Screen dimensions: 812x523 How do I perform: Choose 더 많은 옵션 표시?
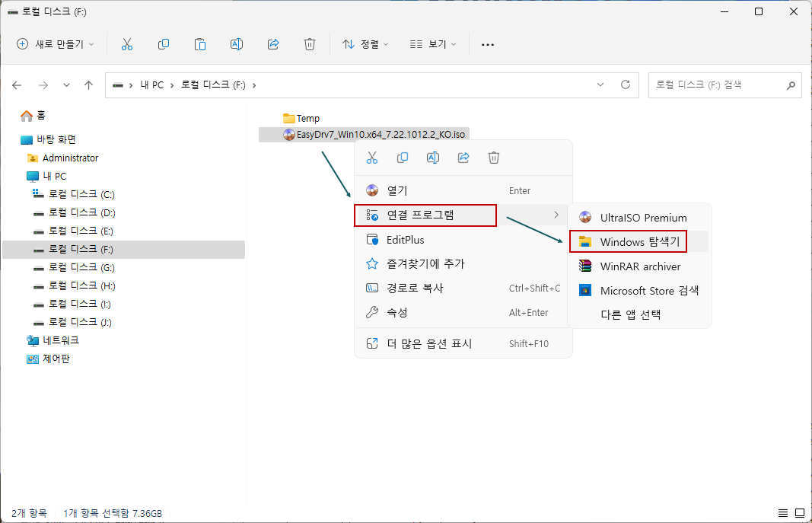click(x=463, y=343)
